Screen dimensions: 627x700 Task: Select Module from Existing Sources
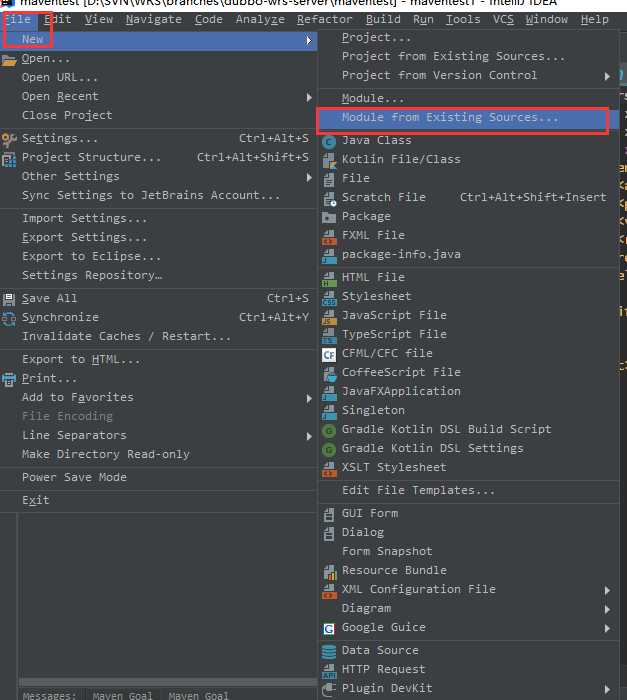tap(468, 118)
